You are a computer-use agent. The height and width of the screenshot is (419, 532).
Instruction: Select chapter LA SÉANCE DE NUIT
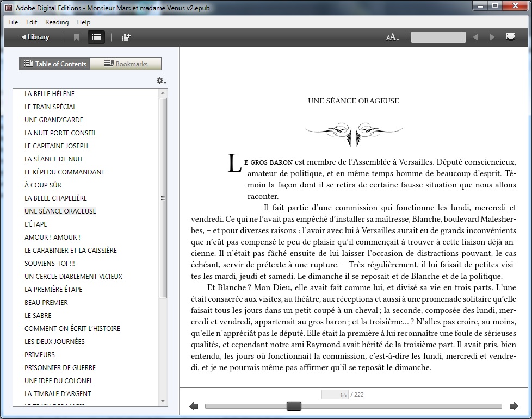pyautogui.click(x=54, y=159)
